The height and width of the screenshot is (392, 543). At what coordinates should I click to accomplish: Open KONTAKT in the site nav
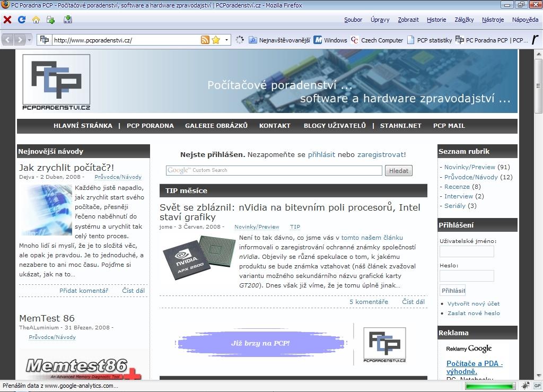275,126
